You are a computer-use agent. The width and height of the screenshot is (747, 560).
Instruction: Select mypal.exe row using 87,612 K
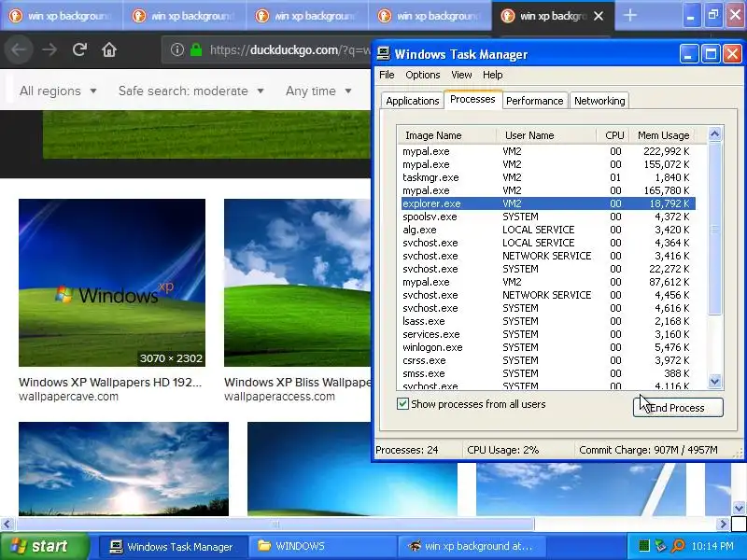coord(547,282)
